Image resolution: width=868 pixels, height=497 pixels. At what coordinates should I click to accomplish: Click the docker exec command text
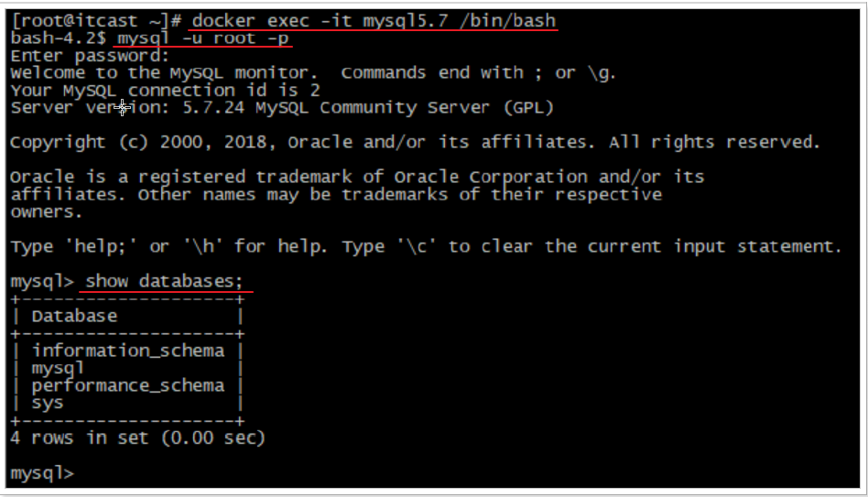pyautogui.click(x=374, y=20)
